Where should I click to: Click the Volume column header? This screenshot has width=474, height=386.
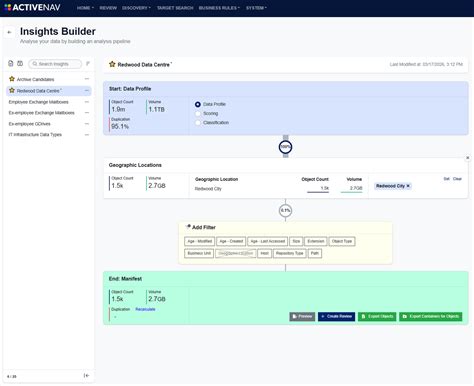click(x=354, y=179)
